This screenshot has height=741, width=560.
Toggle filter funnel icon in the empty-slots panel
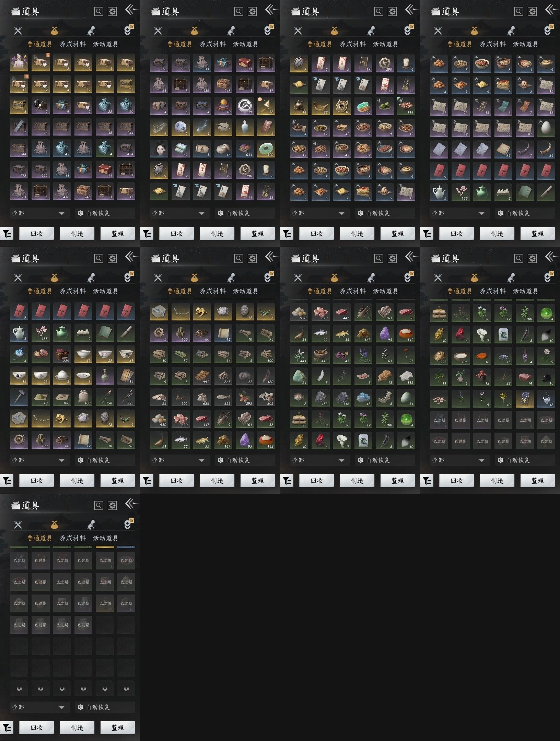point(7,727)
